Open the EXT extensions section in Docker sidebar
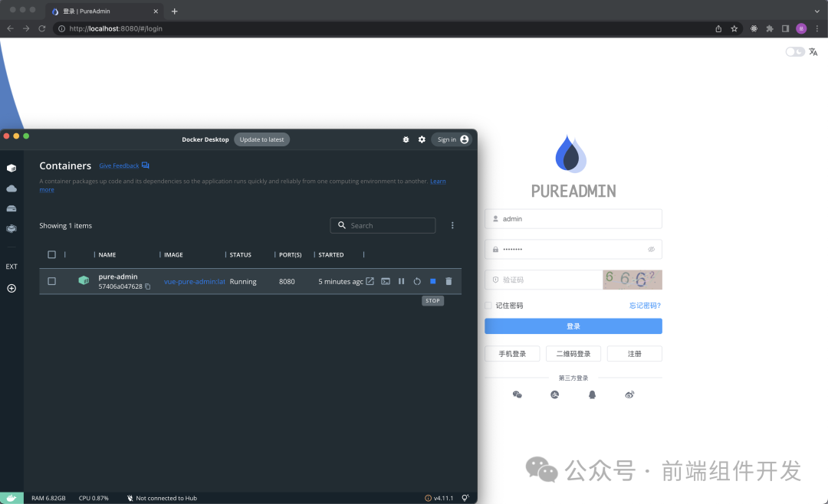 11,266
